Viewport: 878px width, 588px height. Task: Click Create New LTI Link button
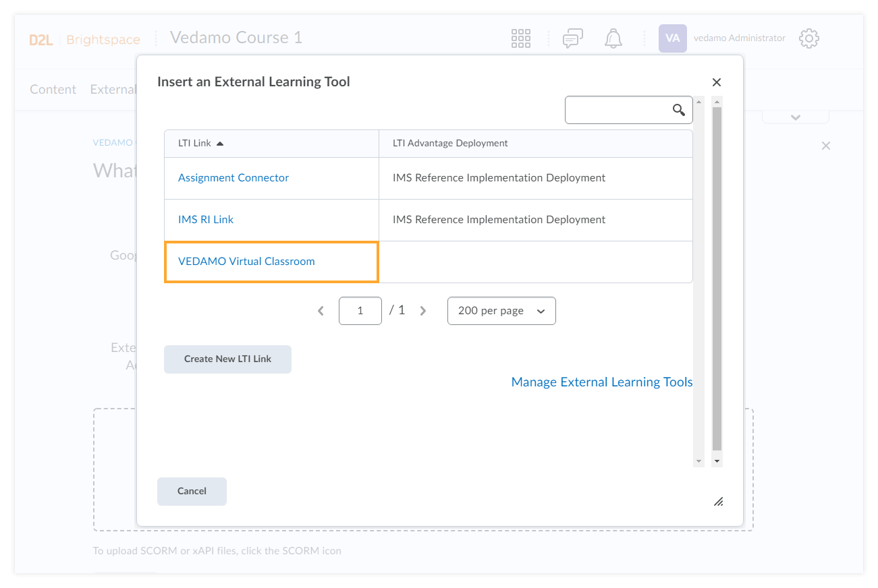pos(227,359)
